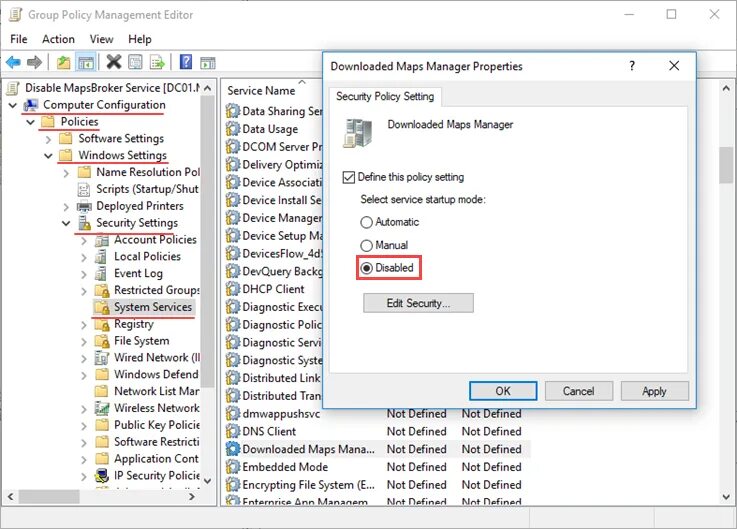The image size is (737, 529).
Task: Click the Export List toolbar icon
Action: (157, 62)
